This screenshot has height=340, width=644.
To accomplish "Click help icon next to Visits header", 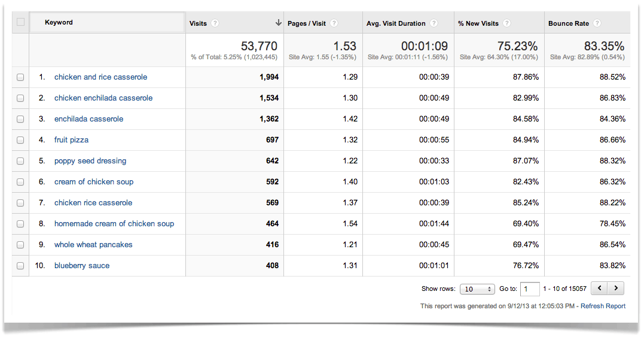I will coord(215,23).
